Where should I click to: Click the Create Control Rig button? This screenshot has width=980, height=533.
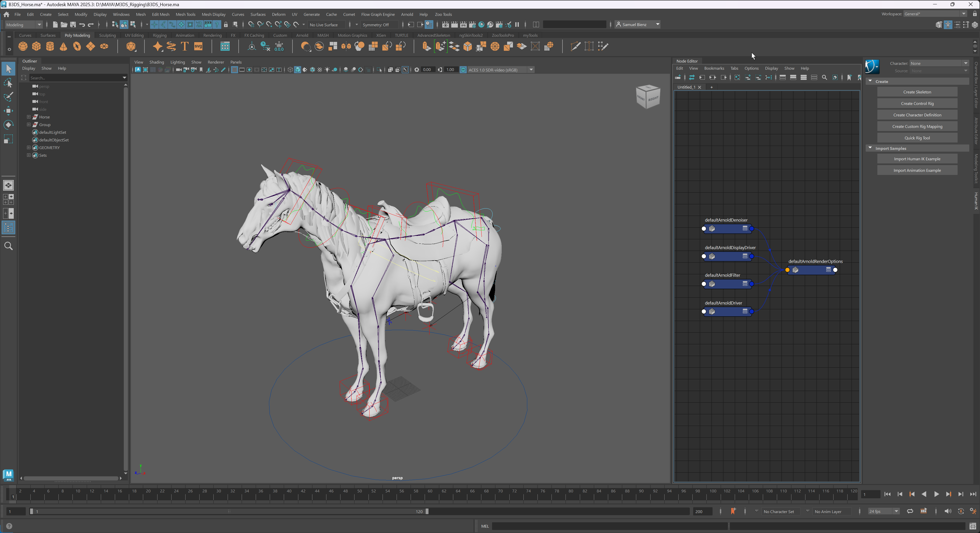(917, 103)
